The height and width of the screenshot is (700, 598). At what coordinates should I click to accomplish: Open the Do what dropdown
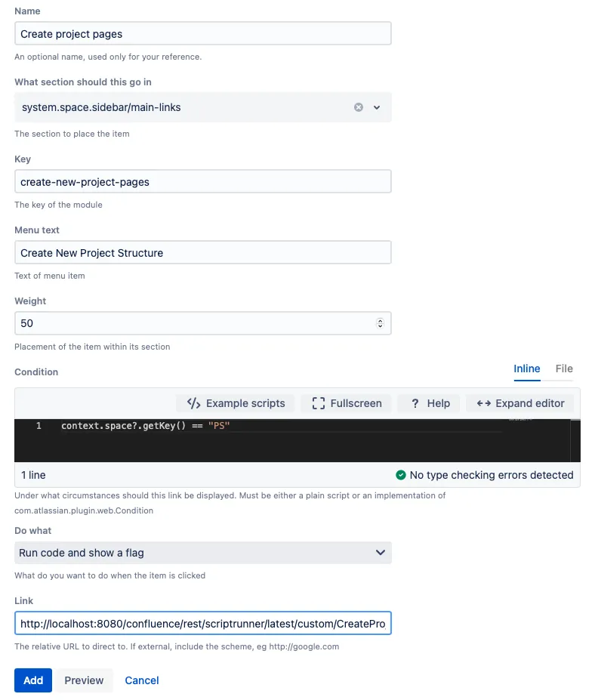203,553
